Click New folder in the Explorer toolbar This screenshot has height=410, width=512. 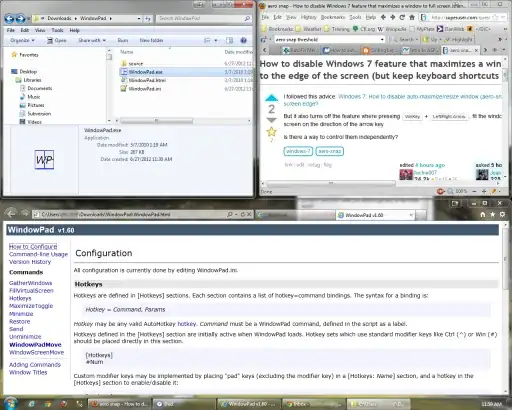tap(151, 40)
